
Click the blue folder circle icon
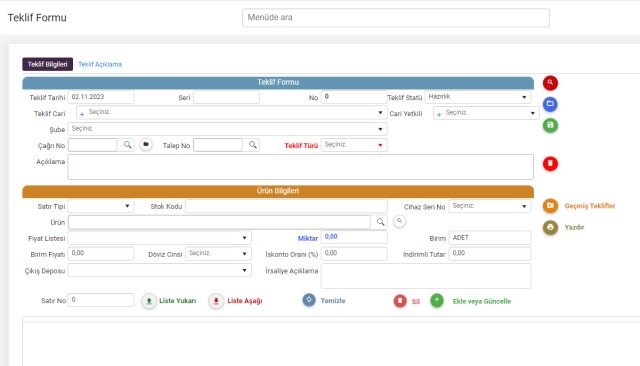coord(550,104)
